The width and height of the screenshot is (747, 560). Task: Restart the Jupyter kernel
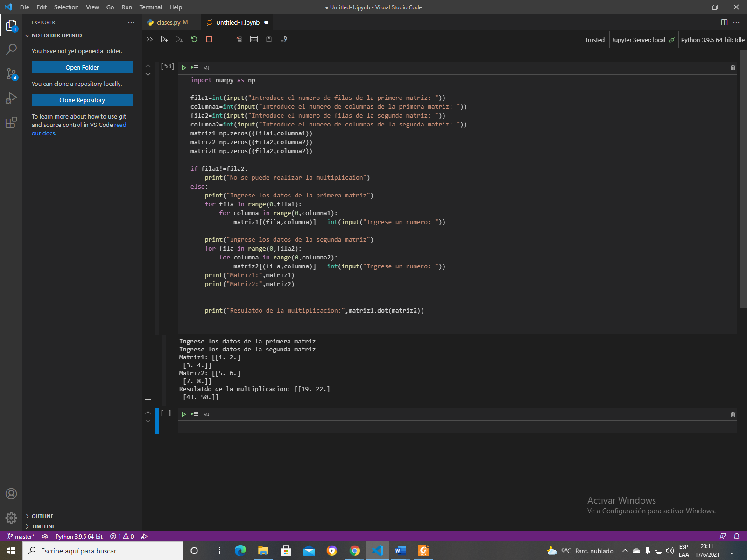click(194, 39)
